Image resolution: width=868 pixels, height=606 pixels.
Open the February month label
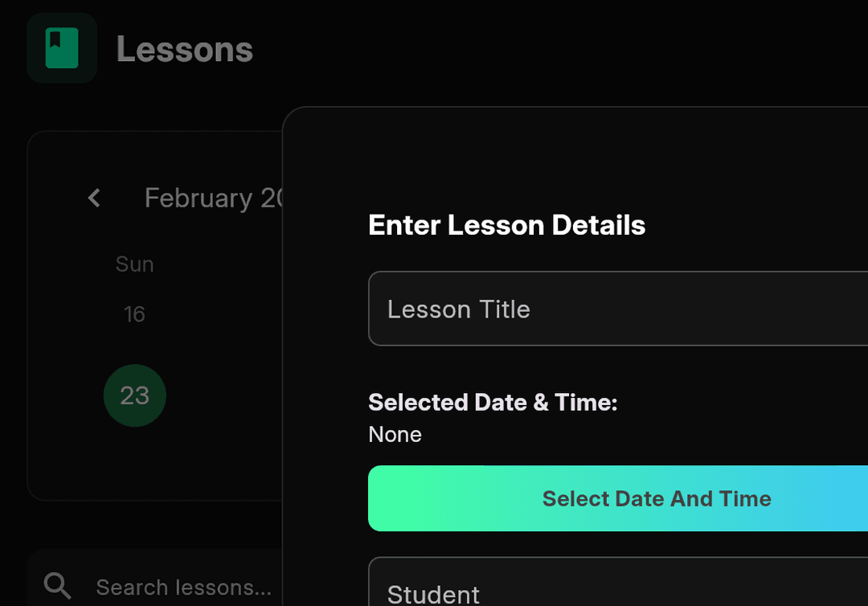pos(212,198)
